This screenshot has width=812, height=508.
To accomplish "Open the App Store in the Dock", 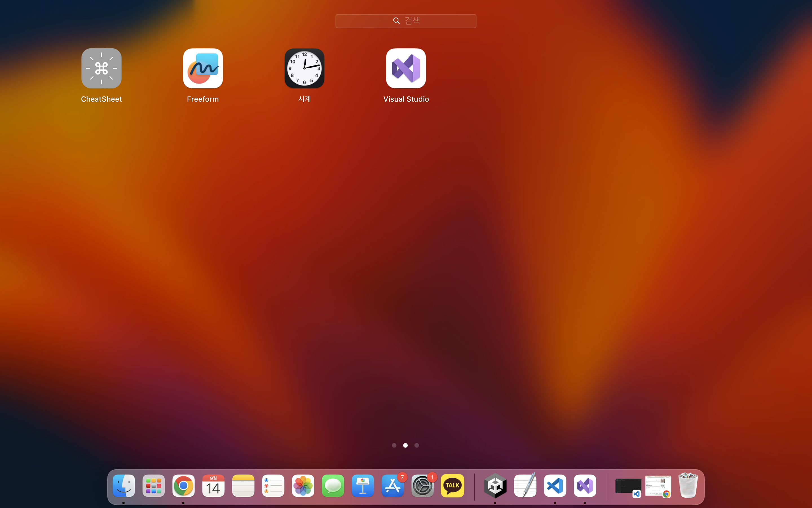I will (392, 486).
